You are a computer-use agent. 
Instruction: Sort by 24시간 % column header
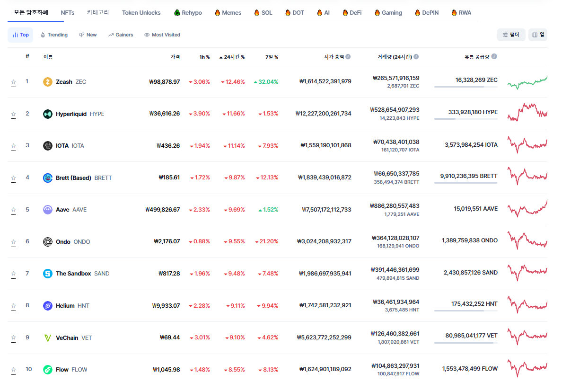232,57
